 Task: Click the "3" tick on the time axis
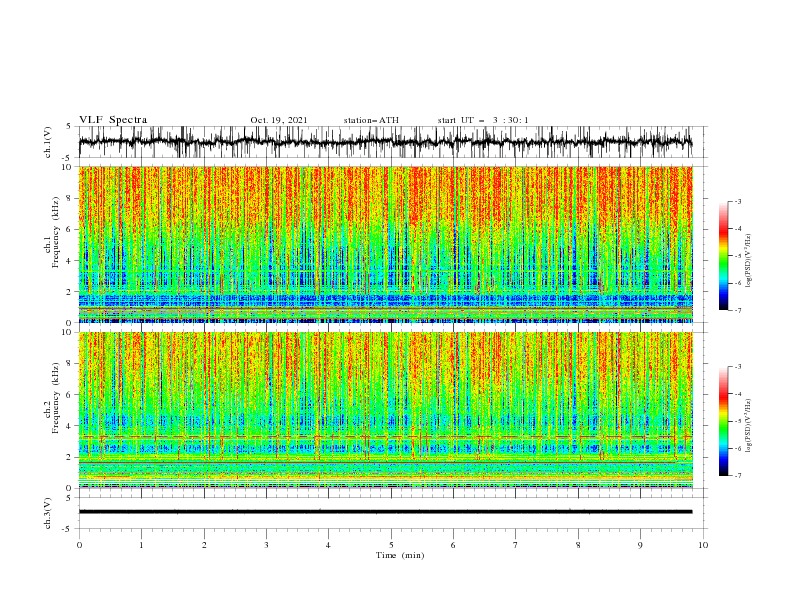266,545
